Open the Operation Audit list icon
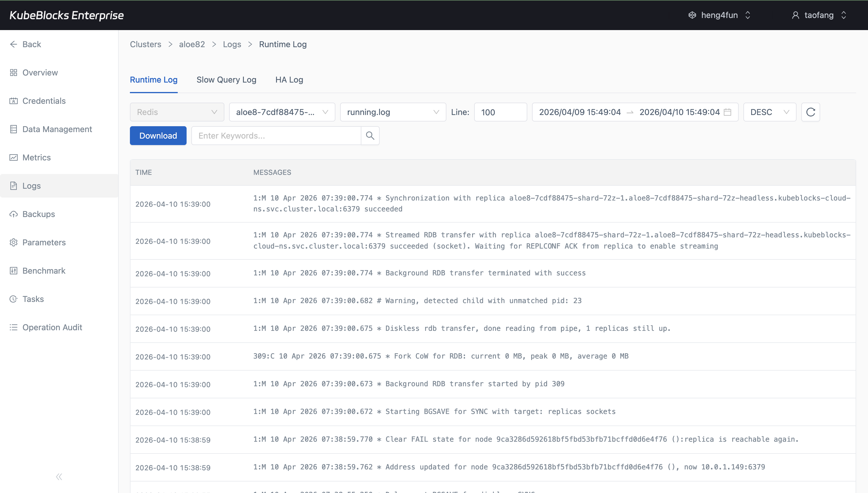This screenshot has height=493, width=868. (x=14, y=327)
